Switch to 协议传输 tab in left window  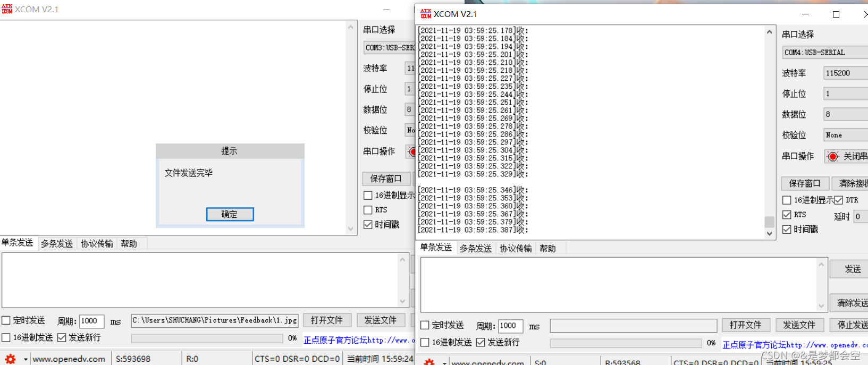[97, 244]
